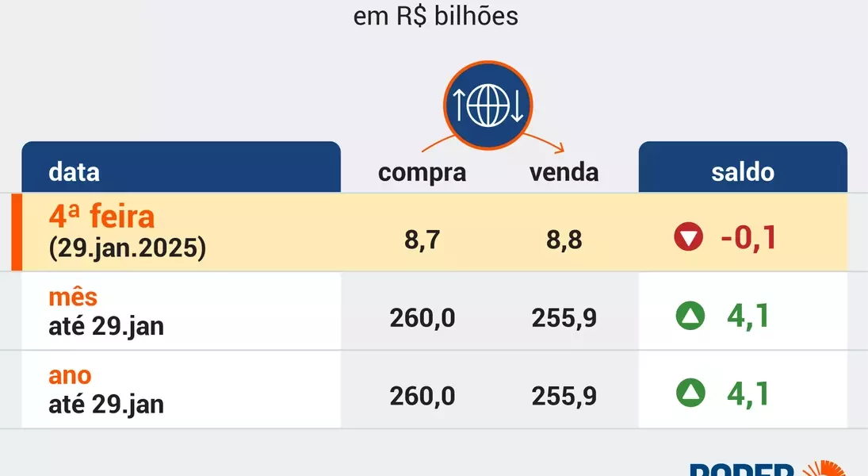Click the 8,7 compra value
Screen dimensions: 868x476
(422, 240)
